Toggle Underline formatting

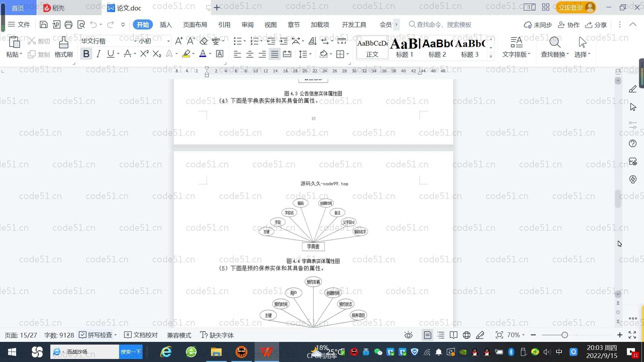pyautogui.click(x=110, y=54)
